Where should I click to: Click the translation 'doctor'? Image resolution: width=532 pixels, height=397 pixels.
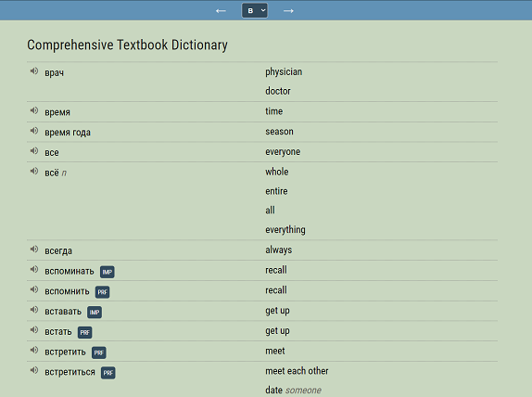tap(278, 91)
